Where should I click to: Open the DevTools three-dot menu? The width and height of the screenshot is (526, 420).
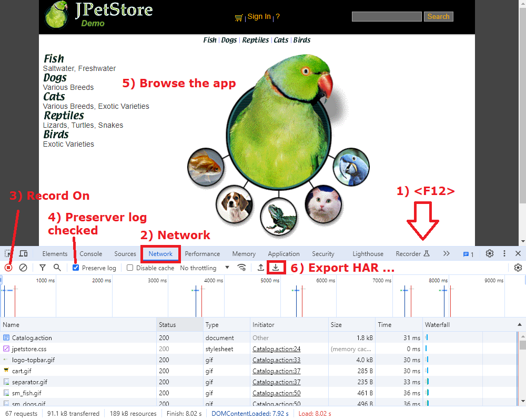click(x=504, y=253)
